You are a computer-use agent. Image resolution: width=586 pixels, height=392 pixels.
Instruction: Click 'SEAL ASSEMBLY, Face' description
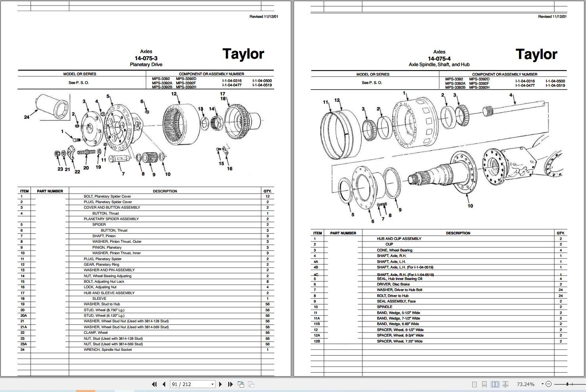click(x=396, y=301)
